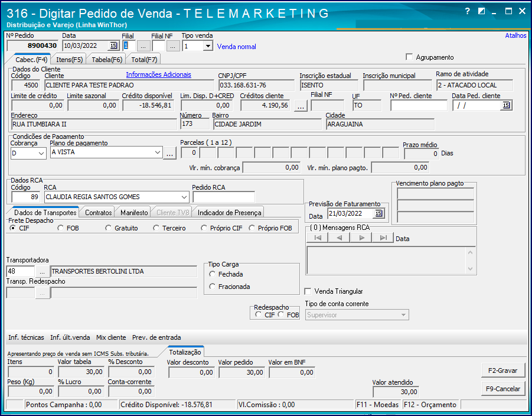532x416 pixels.
Task: Choose Fechada cargo type
Action: pyautogui.click(x=213, y=274)
